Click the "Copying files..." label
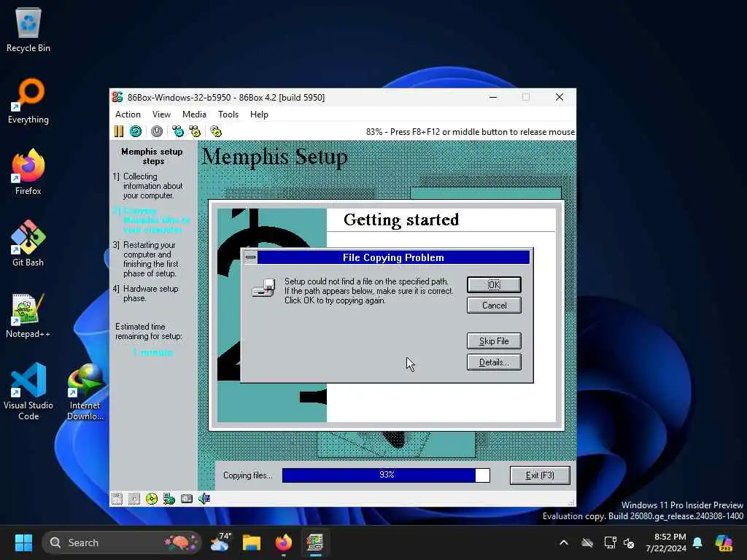747x560 pixels. coord(248,475)
